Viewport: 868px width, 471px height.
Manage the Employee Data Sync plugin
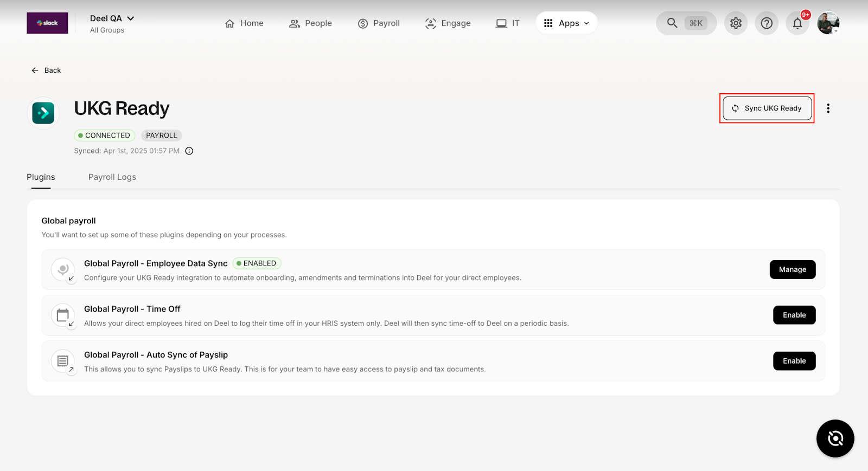(792, 270)
